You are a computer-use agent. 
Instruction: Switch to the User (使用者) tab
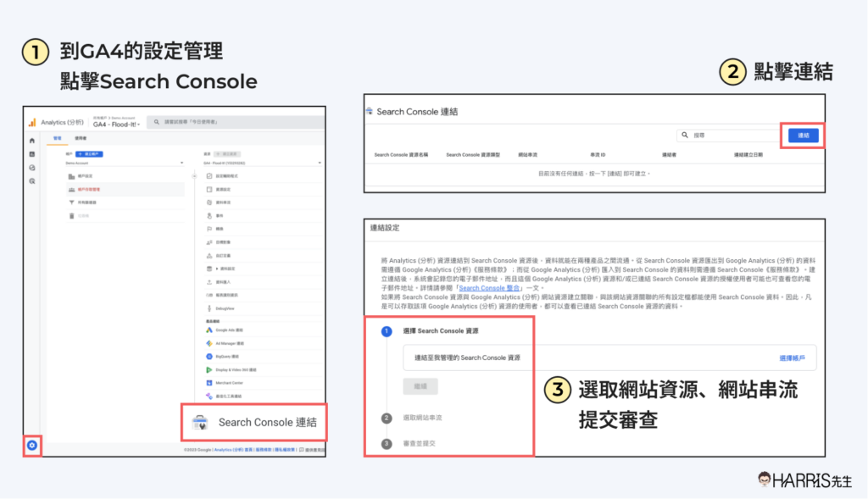pos(81,138)
